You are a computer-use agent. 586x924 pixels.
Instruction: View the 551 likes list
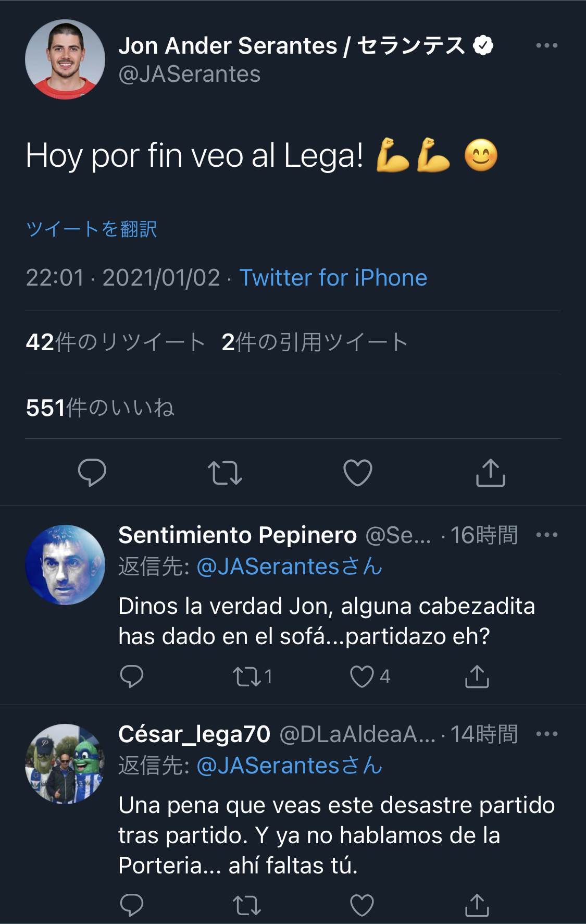coord(100,408)
